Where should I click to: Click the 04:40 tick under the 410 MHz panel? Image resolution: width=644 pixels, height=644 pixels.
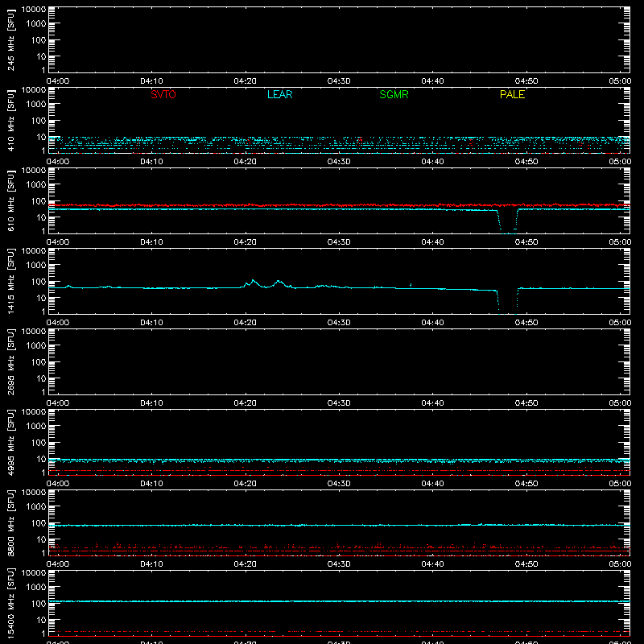point(432,162)
